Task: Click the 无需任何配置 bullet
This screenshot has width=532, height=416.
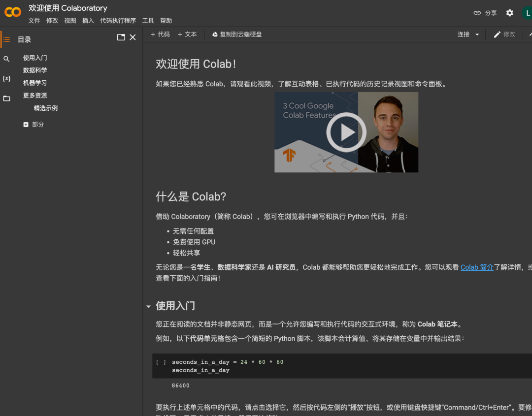Action: click(x=194, y=231)
